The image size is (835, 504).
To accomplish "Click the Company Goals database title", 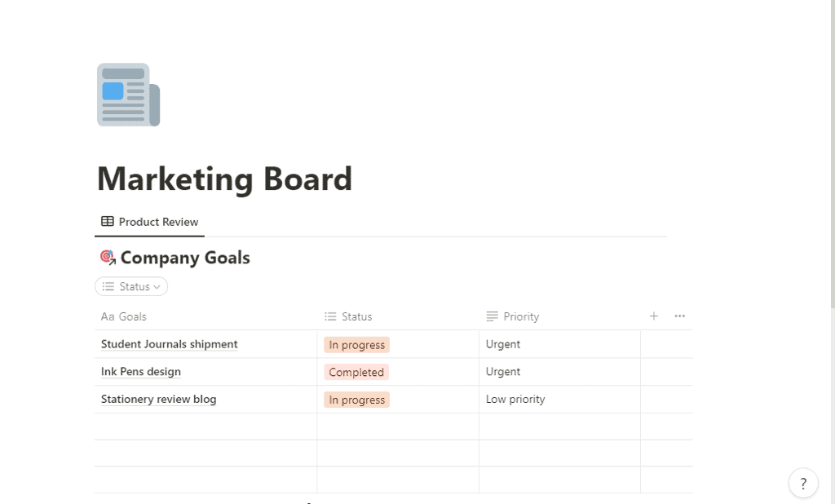I will tap(185, 258).
